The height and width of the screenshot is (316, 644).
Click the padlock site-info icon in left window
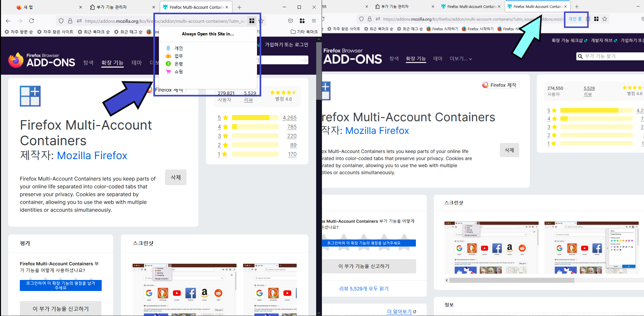[x=70, y=21]
